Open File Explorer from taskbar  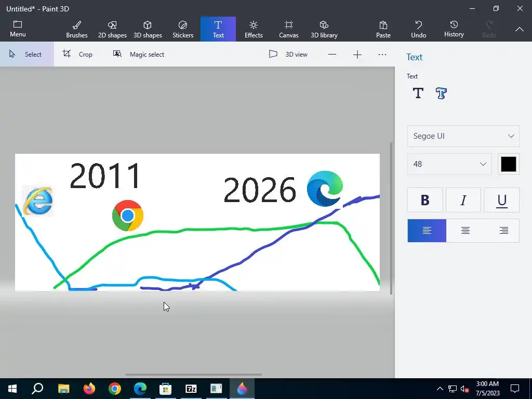point(63,389)
